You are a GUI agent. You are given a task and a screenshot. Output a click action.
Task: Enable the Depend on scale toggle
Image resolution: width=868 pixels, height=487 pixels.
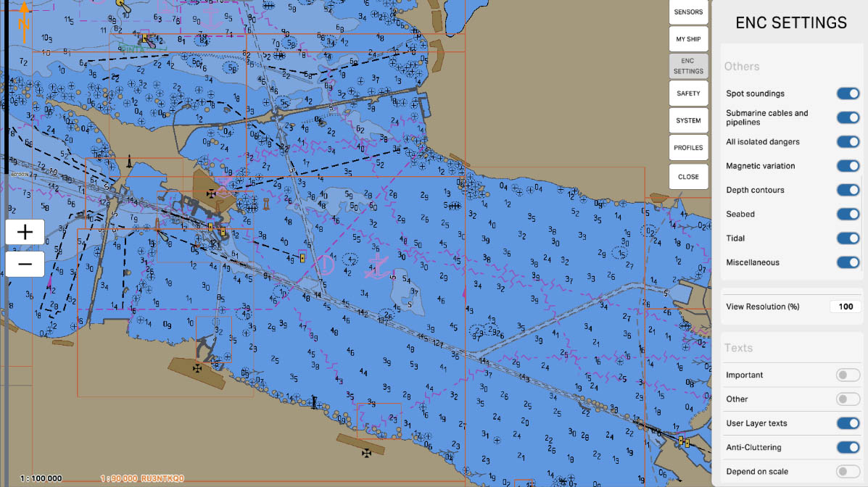click(848, 472)
